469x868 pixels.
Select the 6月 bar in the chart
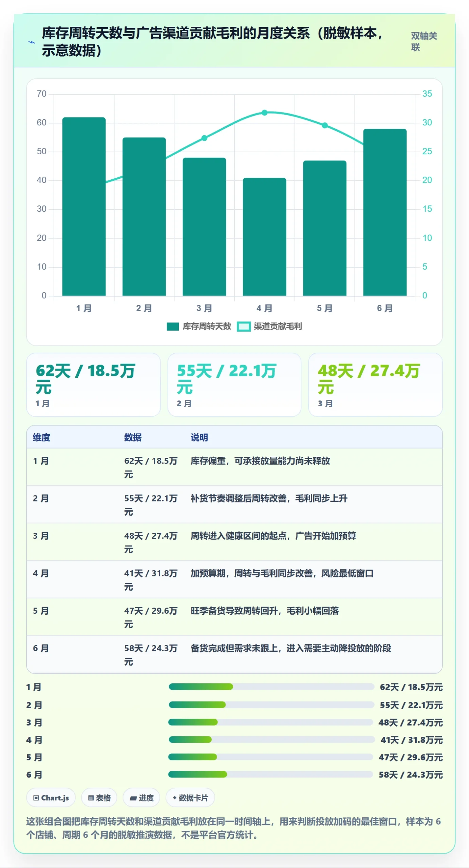point(385,212)
